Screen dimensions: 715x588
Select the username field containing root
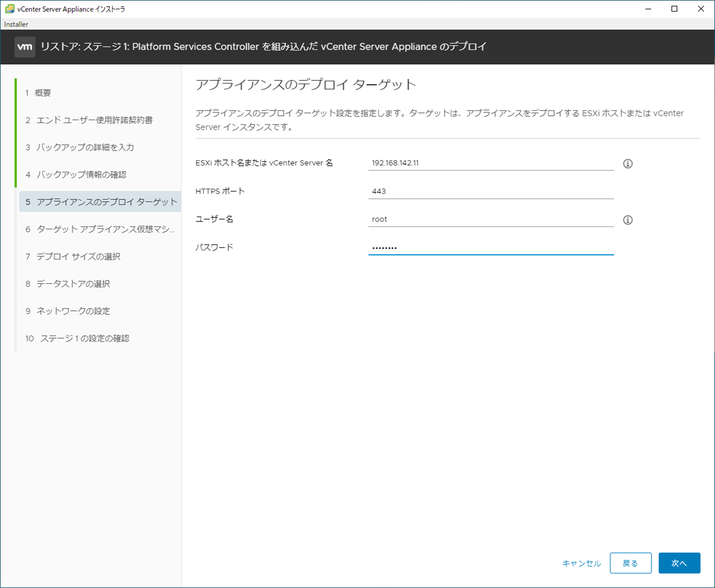tap(491, 219)
